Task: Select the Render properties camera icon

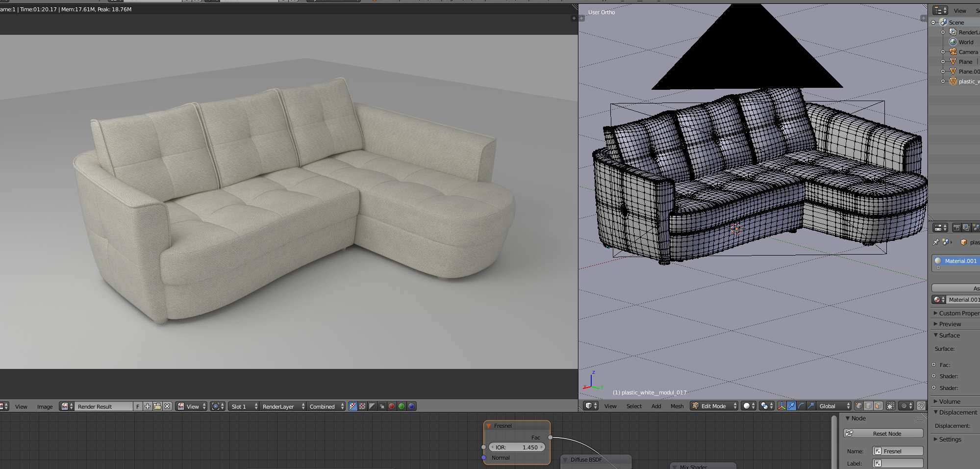Action: [x=957, y=228]
